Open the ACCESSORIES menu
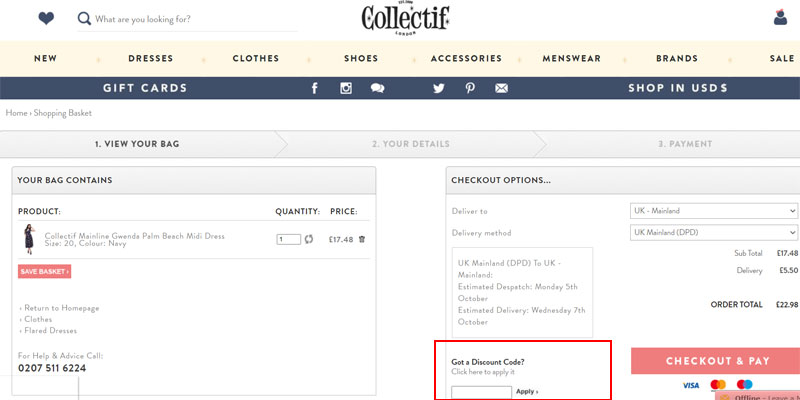Screen dimensions: 800x400 click(x=466, y=59)
